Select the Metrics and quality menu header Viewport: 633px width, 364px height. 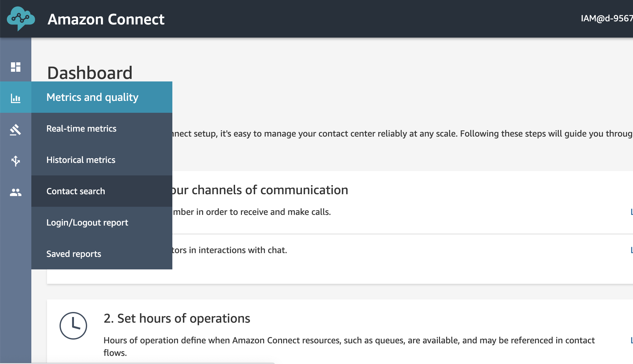point(102,97)
